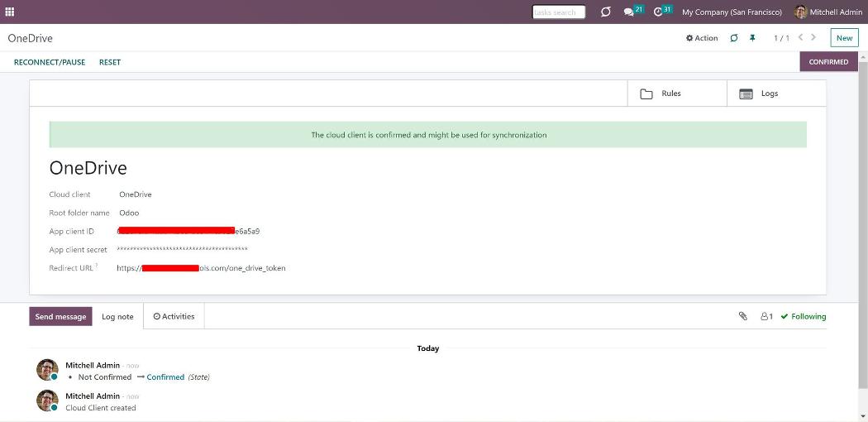
Task: Click the paperclip attachments icon
Action: 743,316
